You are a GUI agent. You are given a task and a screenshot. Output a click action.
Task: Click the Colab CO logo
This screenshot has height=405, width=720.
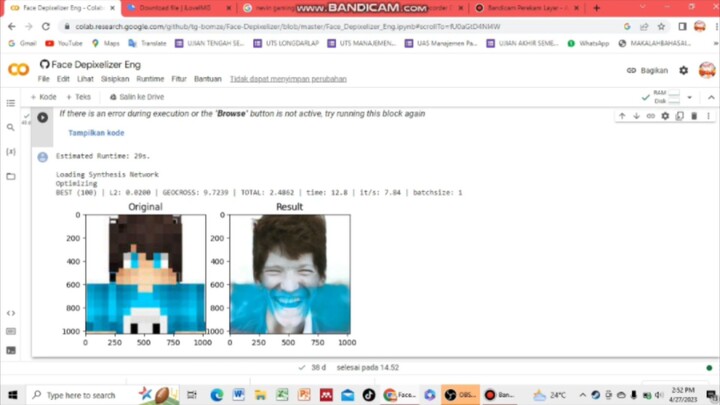point(18,69)
